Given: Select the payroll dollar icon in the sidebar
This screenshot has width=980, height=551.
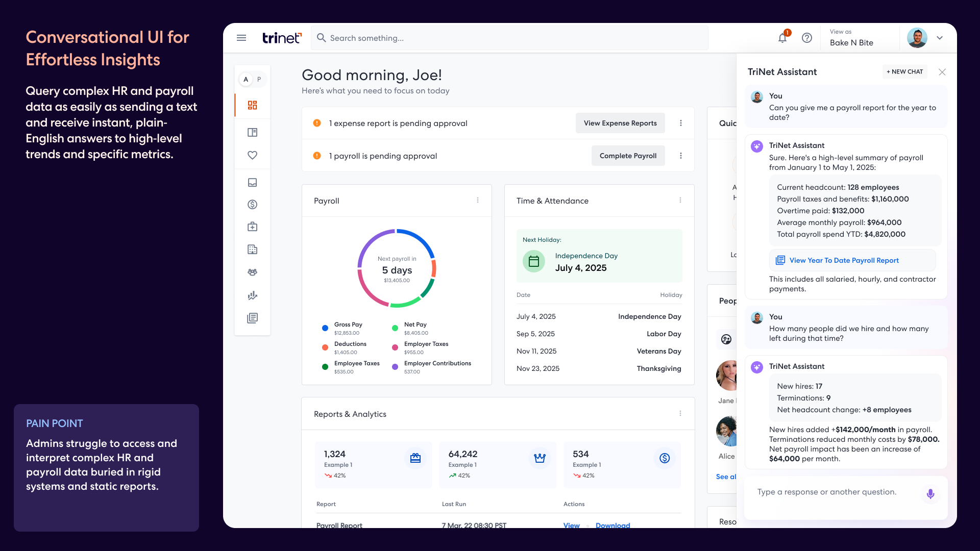Looking at the screenshot, I should [252, 205].
